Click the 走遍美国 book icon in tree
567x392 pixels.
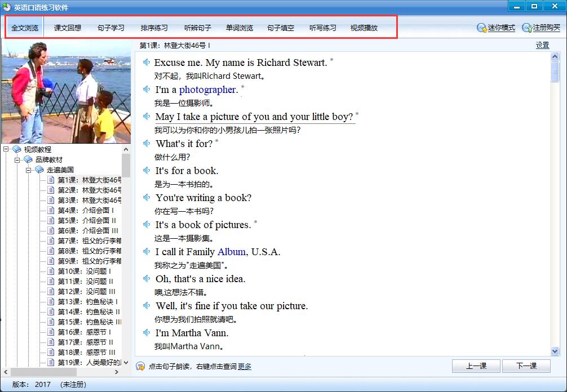[x=39, y=170]
